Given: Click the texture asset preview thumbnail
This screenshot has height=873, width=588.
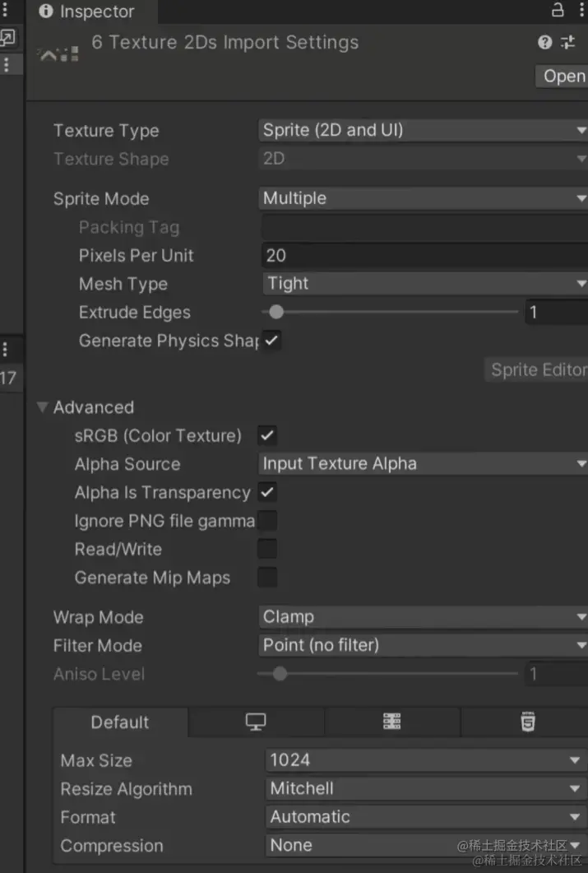Looking at the screenshot, I should click(x=58, y=54).
